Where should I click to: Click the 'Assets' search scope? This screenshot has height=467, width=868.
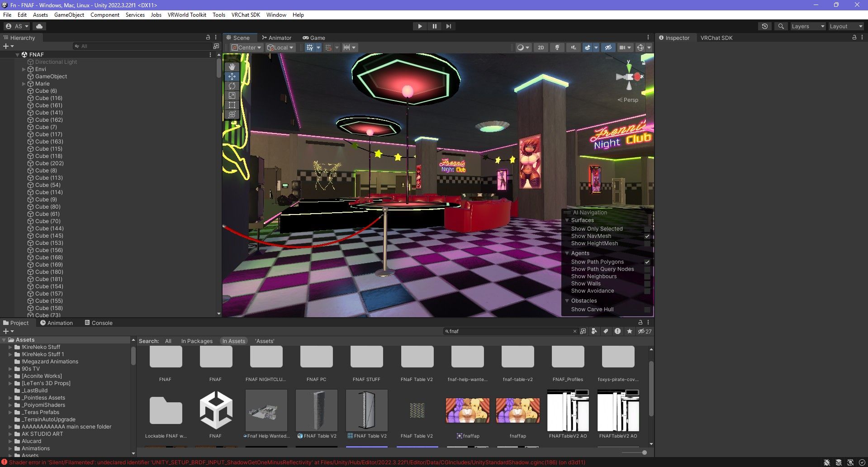point(265,341)
